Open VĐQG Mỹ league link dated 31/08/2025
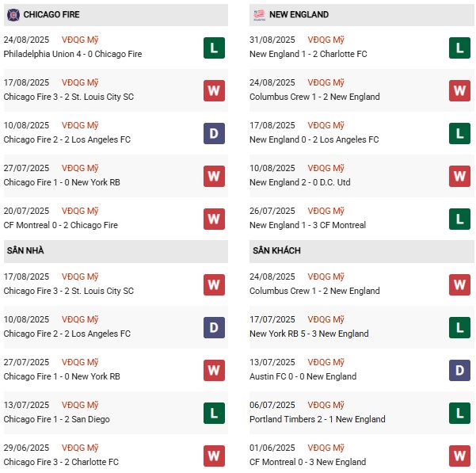The height and width of the screenshot is (473, 476). point(327,40)
